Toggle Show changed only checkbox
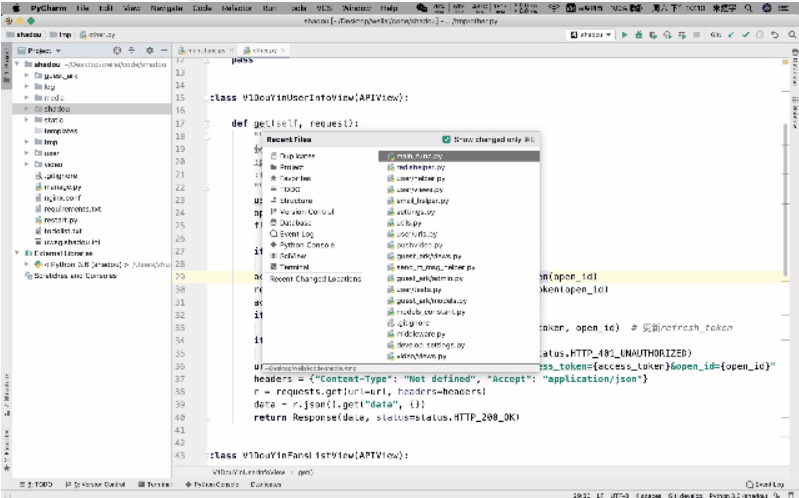Viewport: 799px width, 498px height. (446, 139)
